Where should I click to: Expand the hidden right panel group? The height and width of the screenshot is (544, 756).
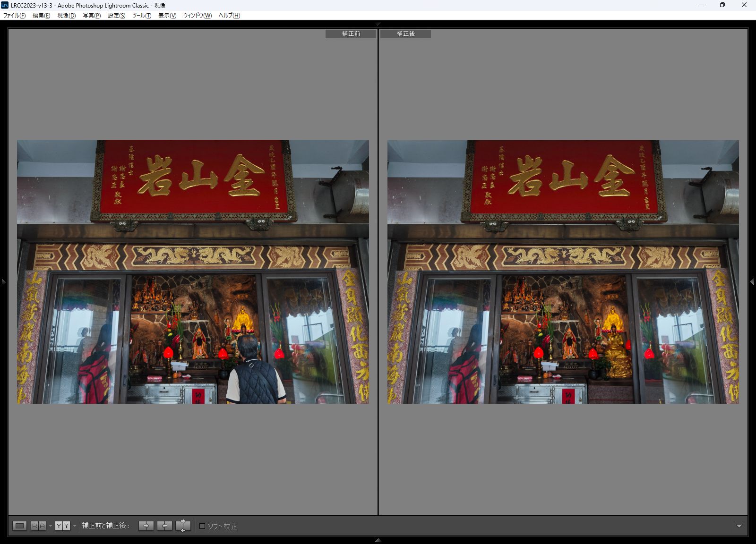[x=752, y=282]
